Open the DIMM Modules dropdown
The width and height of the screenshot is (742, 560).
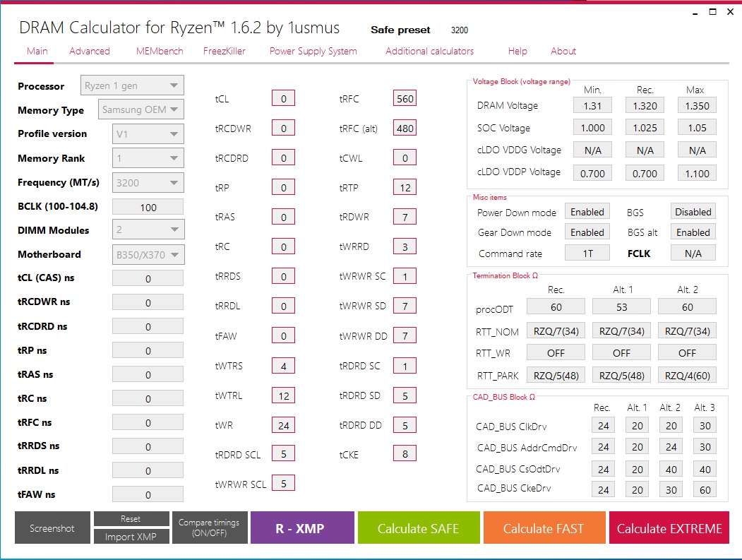pos(148,230)
